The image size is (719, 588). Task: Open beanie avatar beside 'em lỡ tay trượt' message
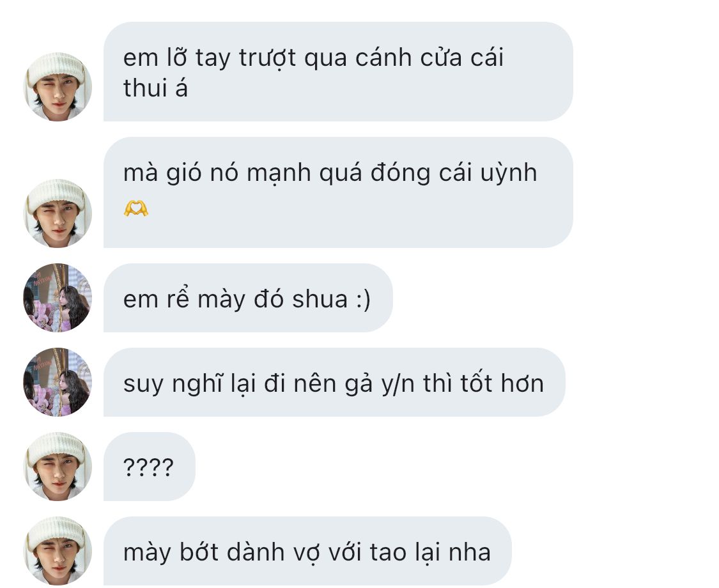click(58, 87)
